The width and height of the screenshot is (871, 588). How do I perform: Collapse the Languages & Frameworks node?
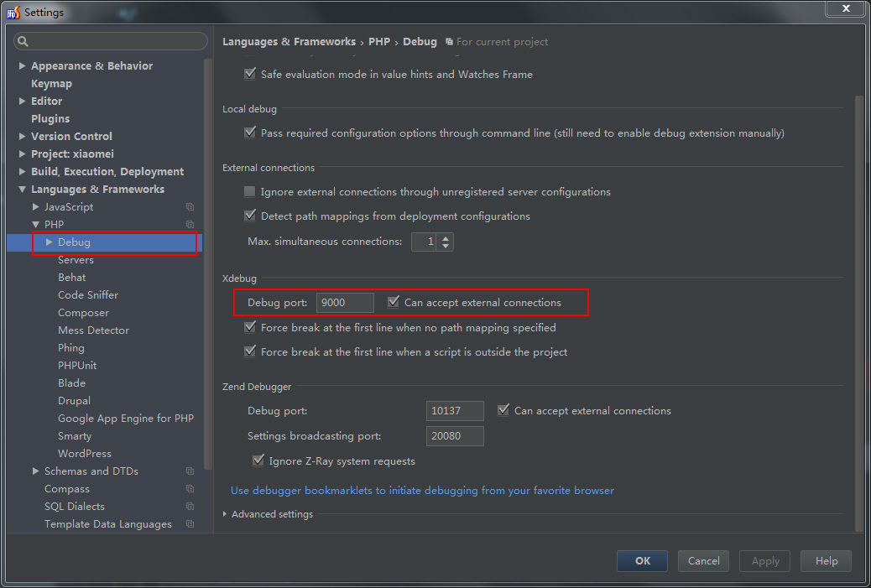coord(23,190)
